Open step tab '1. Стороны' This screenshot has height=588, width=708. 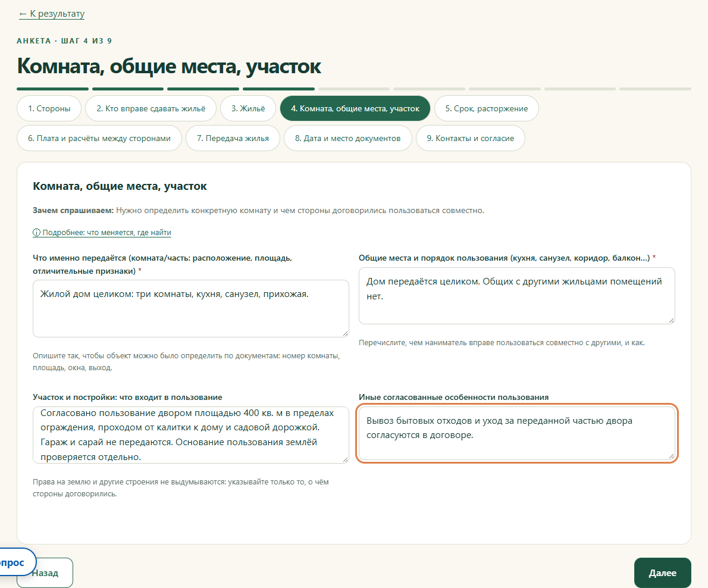point(49,108)
